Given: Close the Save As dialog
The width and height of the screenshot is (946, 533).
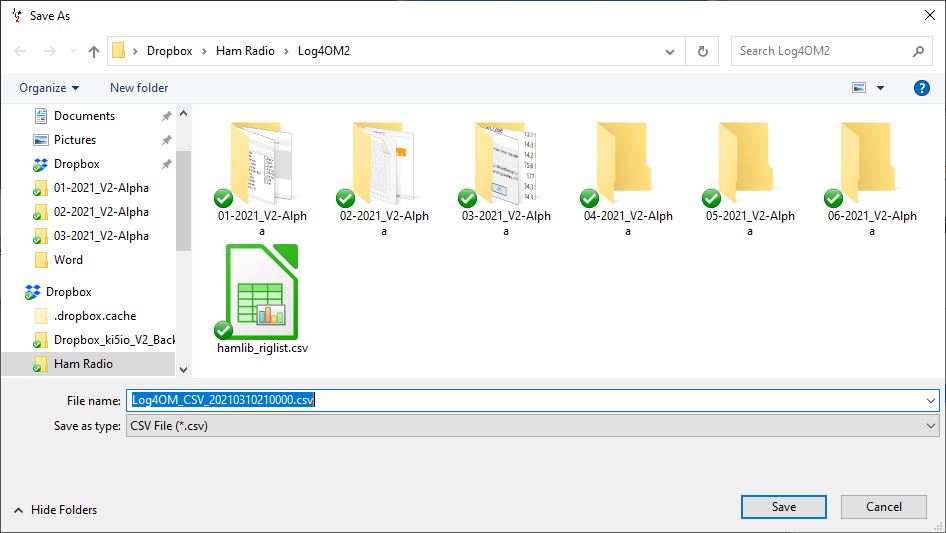Looking at the screenshot, I should [930, 15].
